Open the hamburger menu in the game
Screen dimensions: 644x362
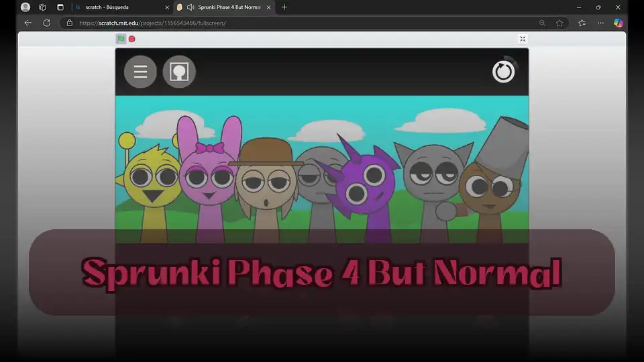(x=140, y=72)
